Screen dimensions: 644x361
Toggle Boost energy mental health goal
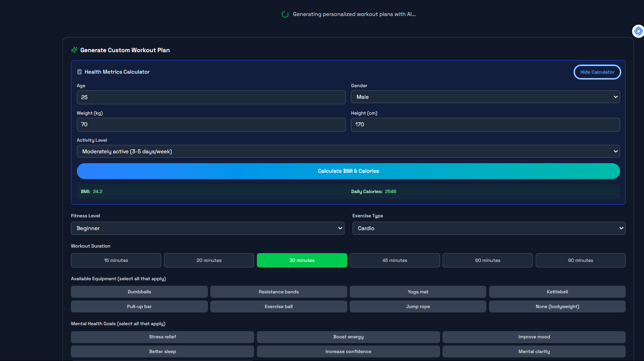[x=348, y=337]
